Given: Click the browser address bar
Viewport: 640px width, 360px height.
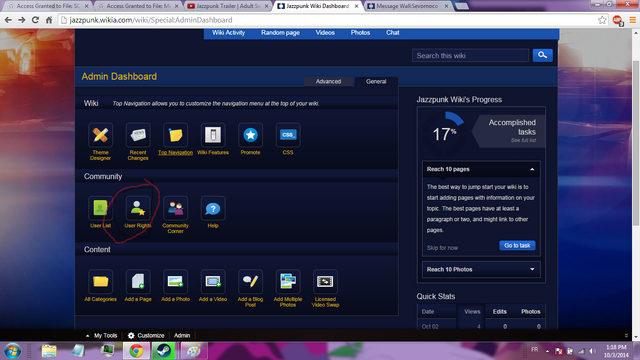Looking at the screenshot, I should [x=327, y=20].
